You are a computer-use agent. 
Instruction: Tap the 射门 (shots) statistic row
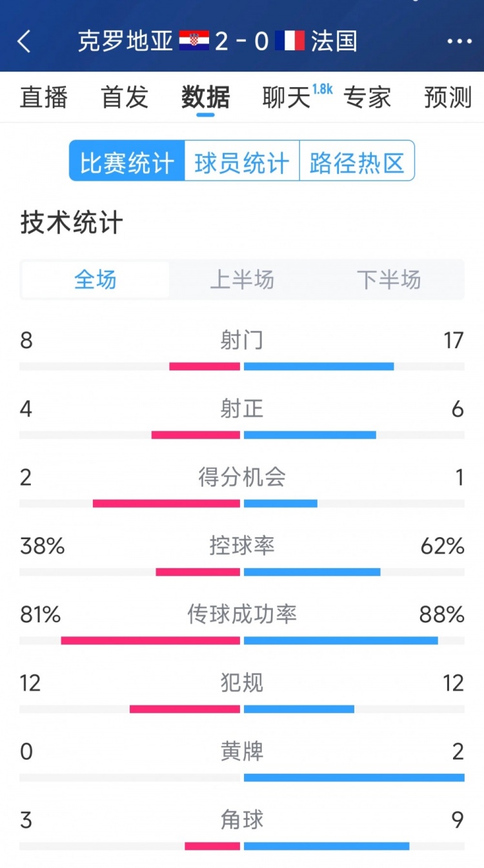click(242, 340)
